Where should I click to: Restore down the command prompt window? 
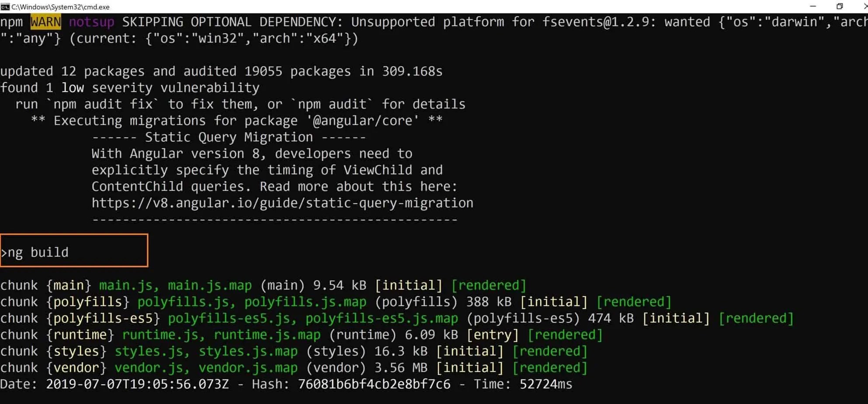tap(839, 6)
